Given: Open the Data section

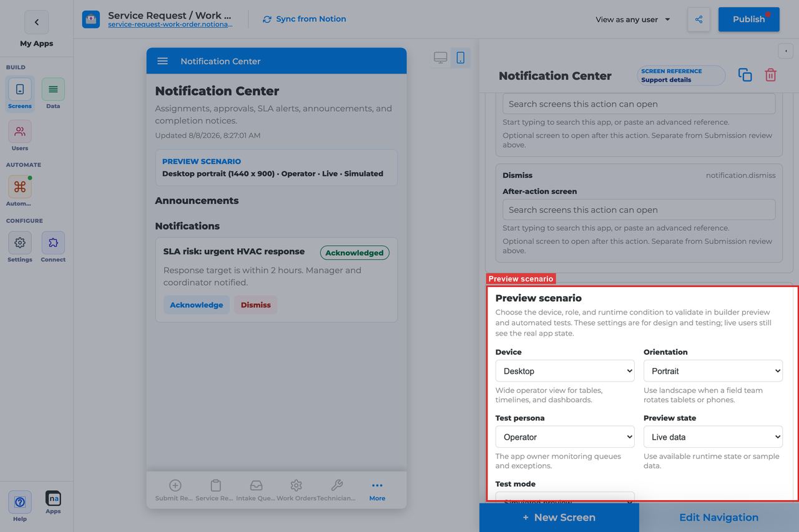Looking at the screenshot, I should point(53,94).
